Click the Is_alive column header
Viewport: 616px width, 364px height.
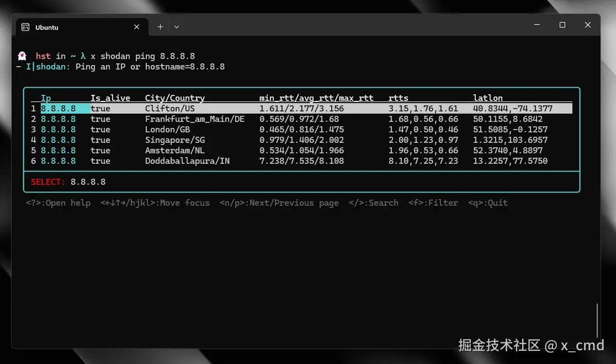click(110, 98)
